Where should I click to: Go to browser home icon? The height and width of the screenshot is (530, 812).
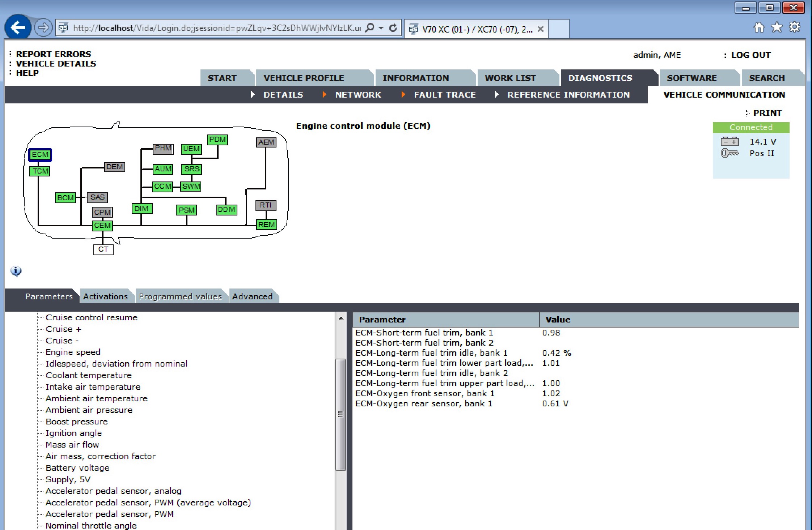[x=759, y=27]
